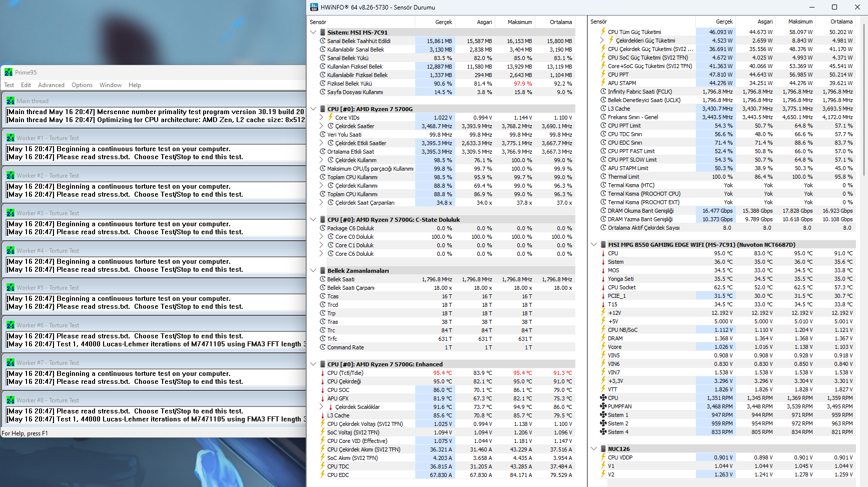Viewport: 868px width, 487px height.
Task: Collapse the C-State Doluluk group
Action: (x=313, y=219)
